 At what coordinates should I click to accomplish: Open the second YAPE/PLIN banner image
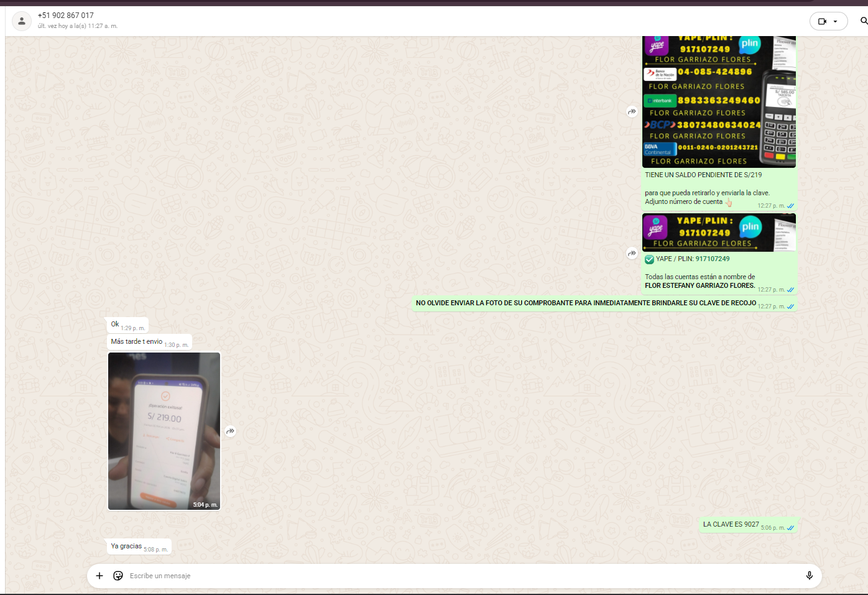[718, 233]
